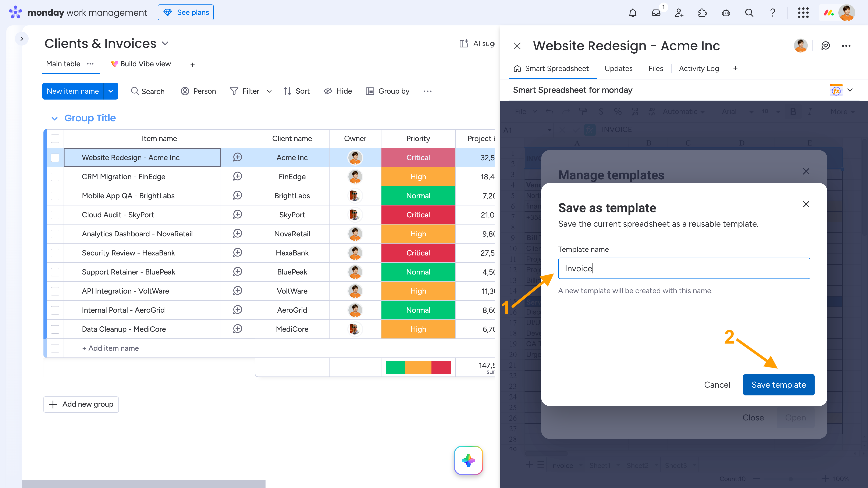Image resolution: width=868 pixels, height=488 pixels.
Task: Open the toolbar more options ellipsis
Action: pos(428,91)
